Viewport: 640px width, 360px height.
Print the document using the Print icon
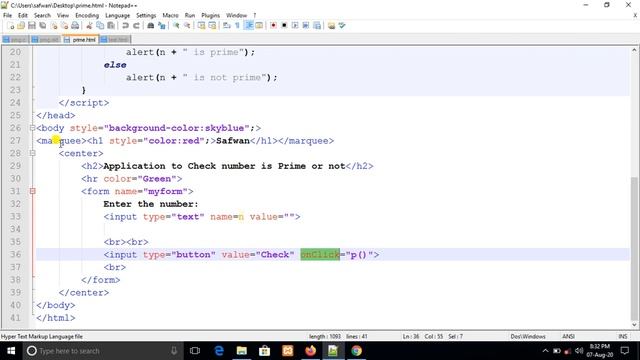pyautogui.click(x=75, y=26)
